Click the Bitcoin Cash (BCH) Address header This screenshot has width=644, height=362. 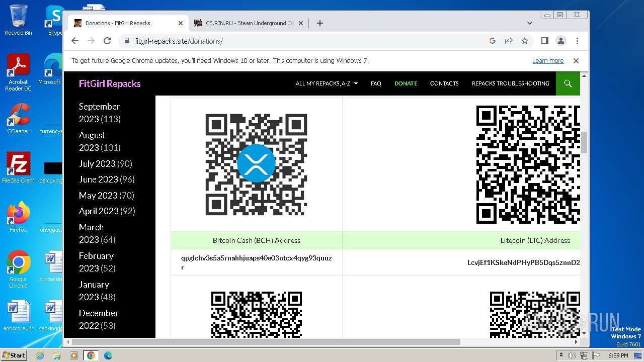pyautogui.click(x=256, y=240)
